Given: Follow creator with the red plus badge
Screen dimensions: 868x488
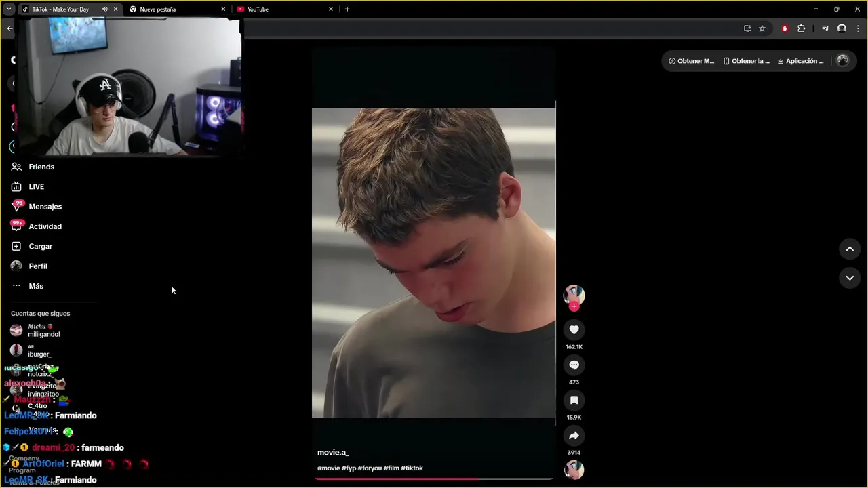Looking at the screenshot, I should tap(574, 306).
